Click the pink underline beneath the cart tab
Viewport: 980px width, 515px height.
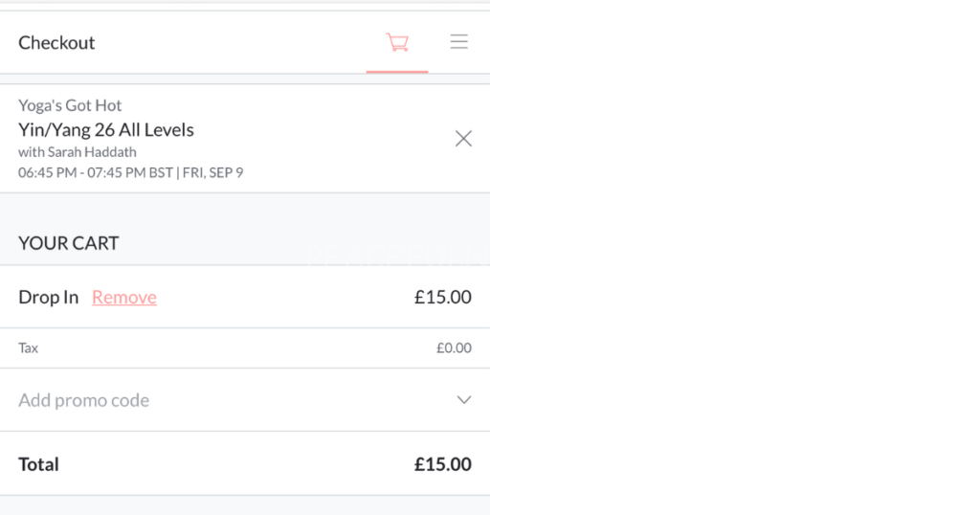[397, 72]
